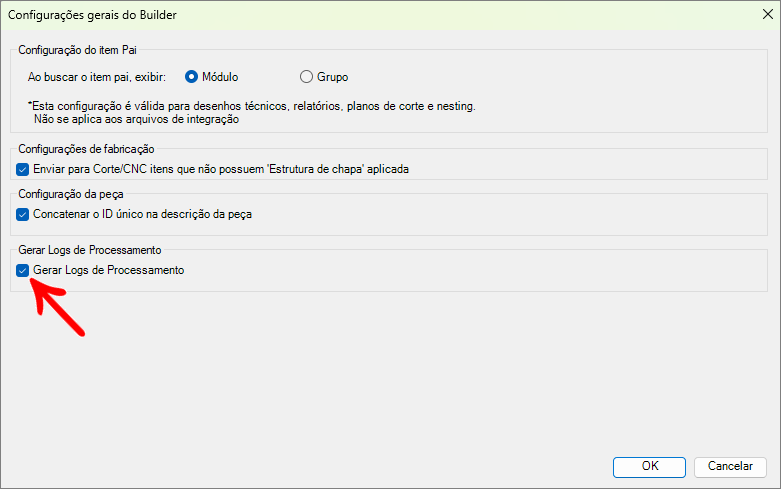The height and width of the screenshot is (489, 781).
Task: Uncheck Enviar para Corte/CNC itens checkbox
Action: [x=22, y=169]
